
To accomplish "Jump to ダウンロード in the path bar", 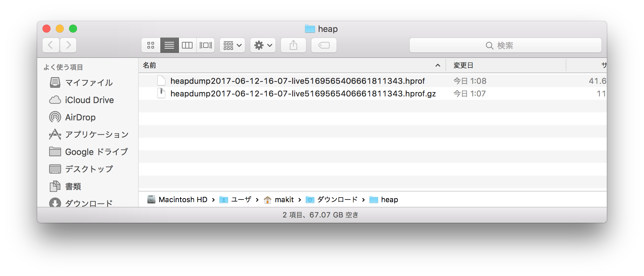I will click(332, 200).
